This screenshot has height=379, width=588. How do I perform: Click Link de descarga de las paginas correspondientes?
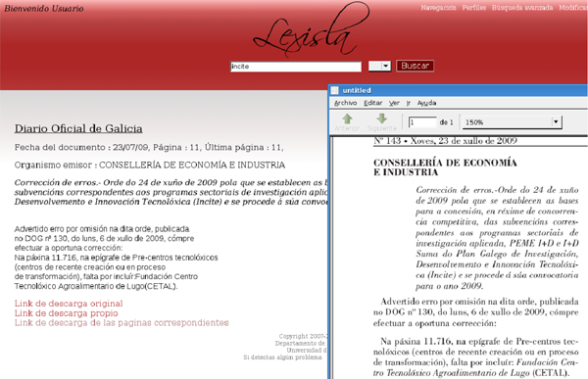122,323
